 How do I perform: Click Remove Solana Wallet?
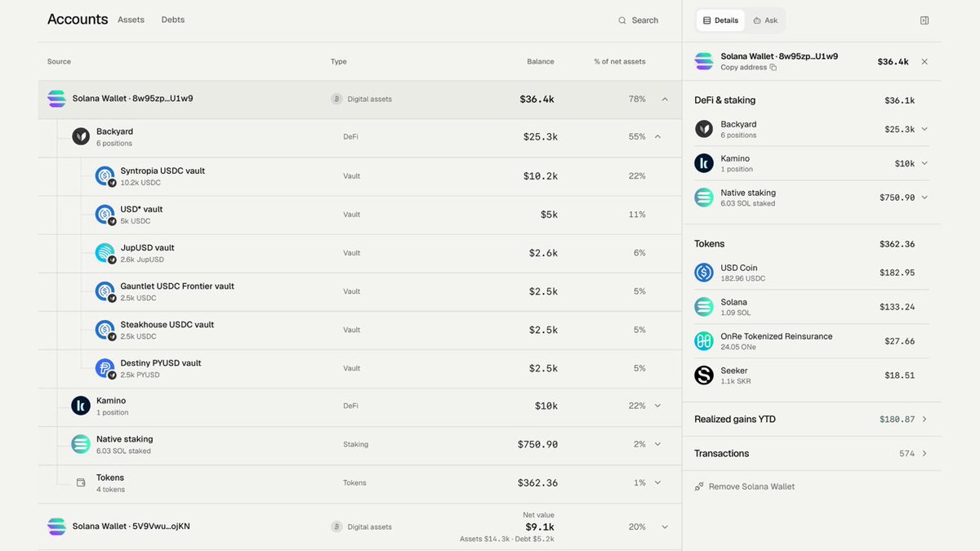pos(745,487)
